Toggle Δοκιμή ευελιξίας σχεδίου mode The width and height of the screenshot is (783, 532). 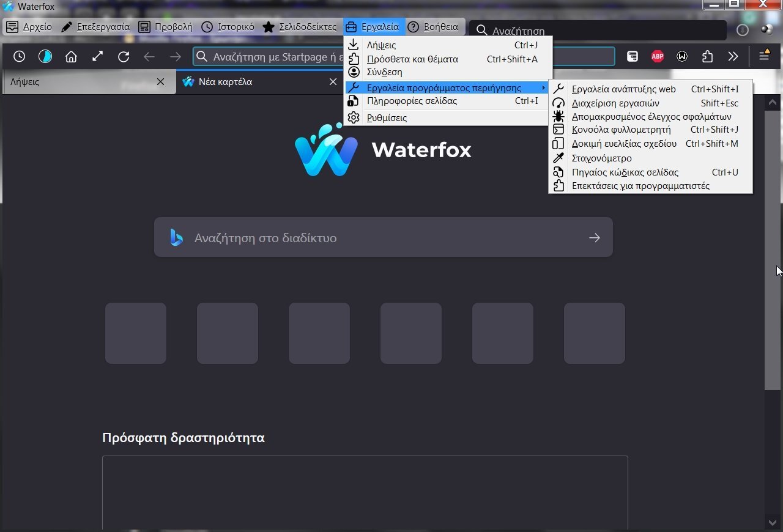[x=650, y=144]
